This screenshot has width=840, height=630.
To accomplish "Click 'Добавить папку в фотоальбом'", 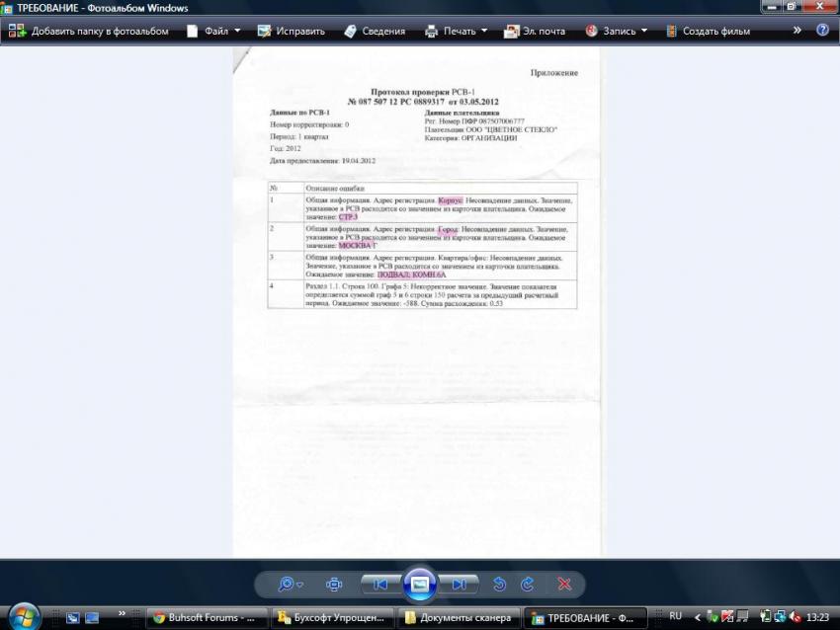I will click(x=89, y=31).
